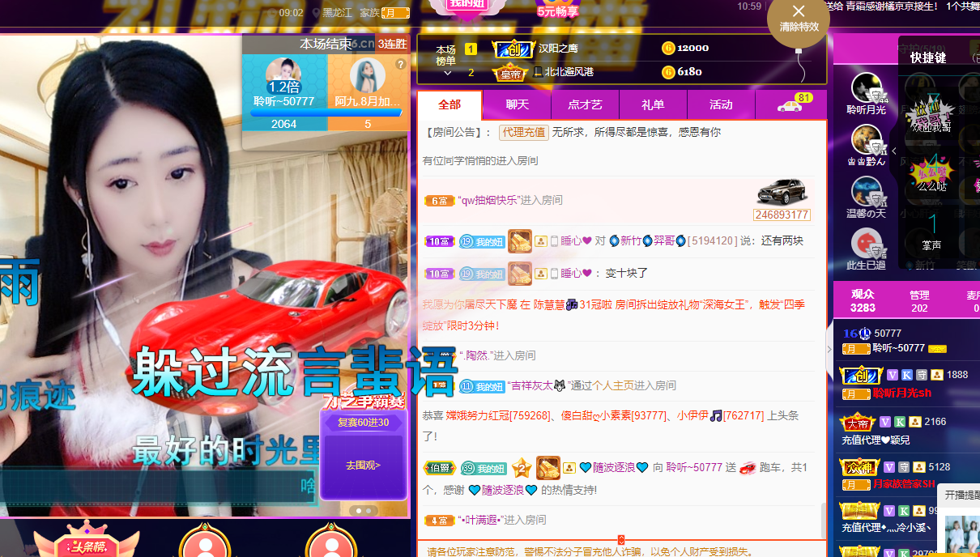Click username 陶然 in chat
Viewport: 980px width, 557px height.
476,355
